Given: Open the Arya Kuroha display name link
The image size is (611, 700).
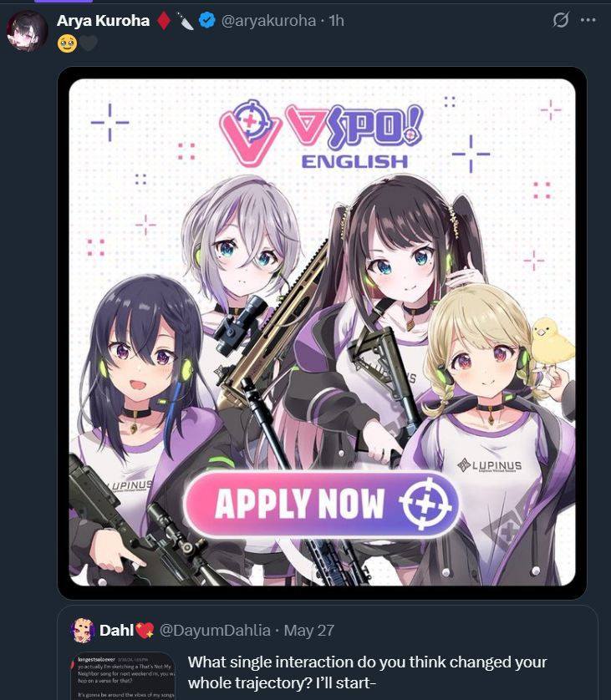Looking at the screenshot, I should [103, 21].
